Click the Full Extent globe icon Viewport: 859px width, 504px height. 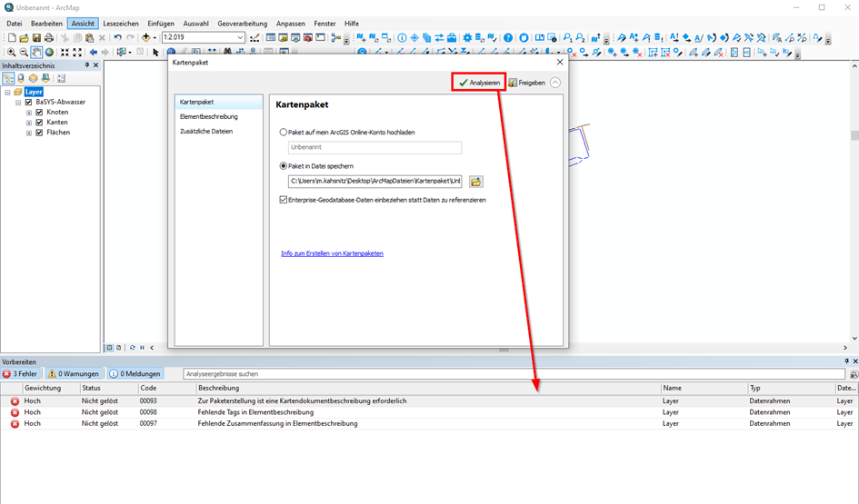[x=49, y=53]
